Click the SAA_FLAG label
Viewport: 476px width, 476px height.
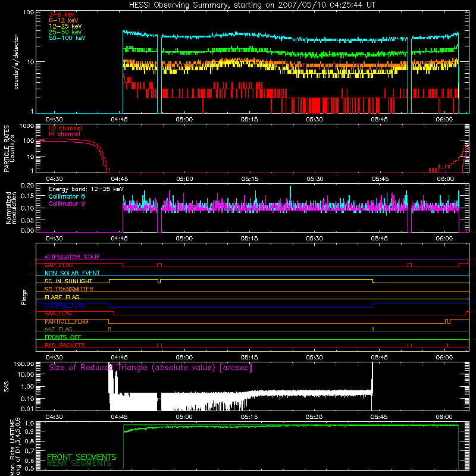[x=58, y=314]
